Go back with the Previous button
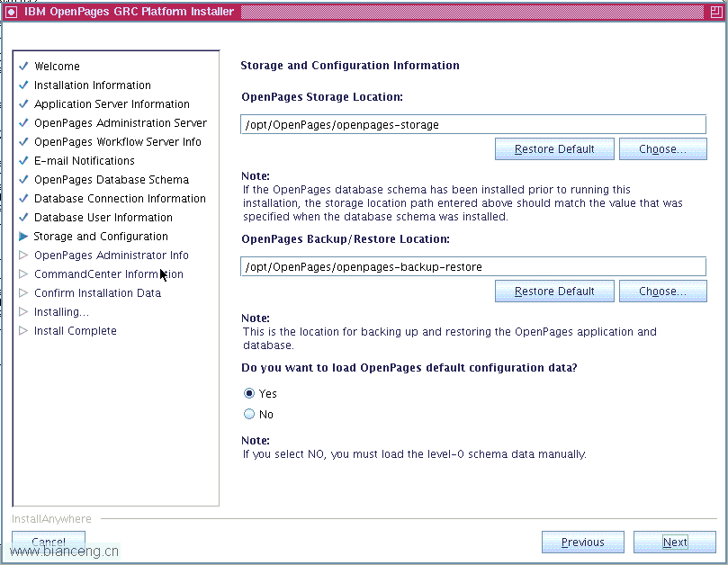 (583, 543)
